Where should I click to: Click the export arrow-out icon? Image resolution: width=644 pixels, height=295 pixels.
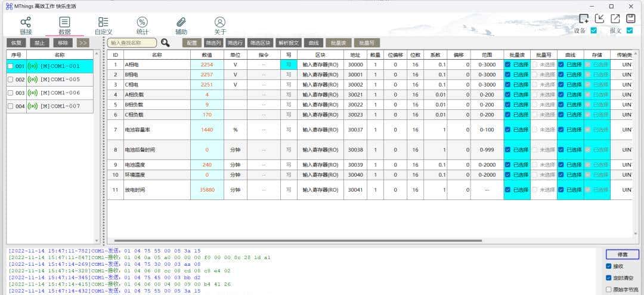pos(615,19)
